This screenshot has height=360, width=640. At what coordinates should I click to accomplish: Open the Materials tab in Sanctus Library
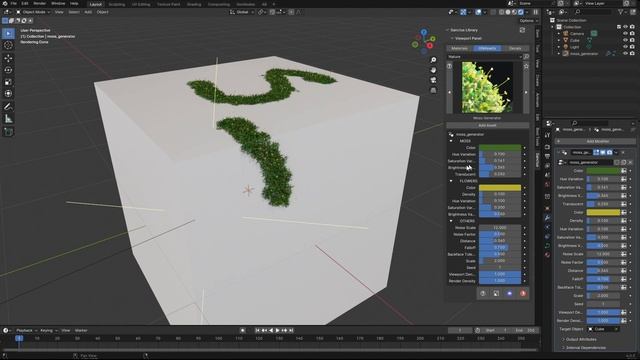pyautogui.click(x=460, y=48)
